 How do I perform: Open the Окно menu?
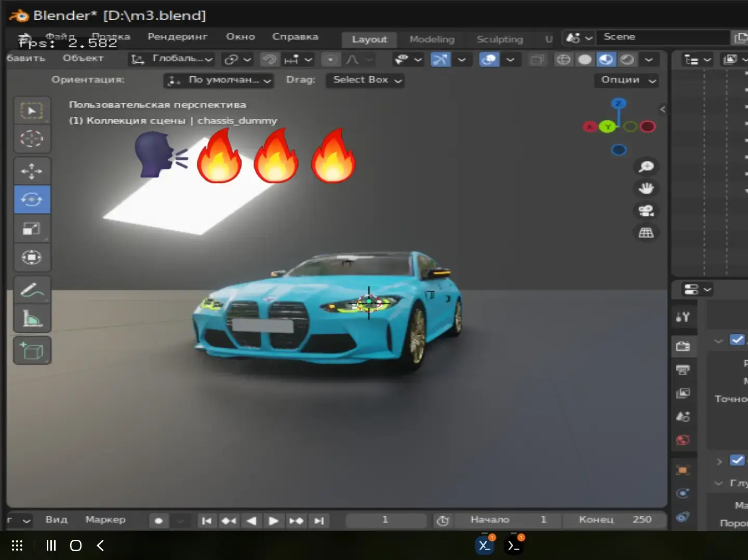(x=241, y=37)
